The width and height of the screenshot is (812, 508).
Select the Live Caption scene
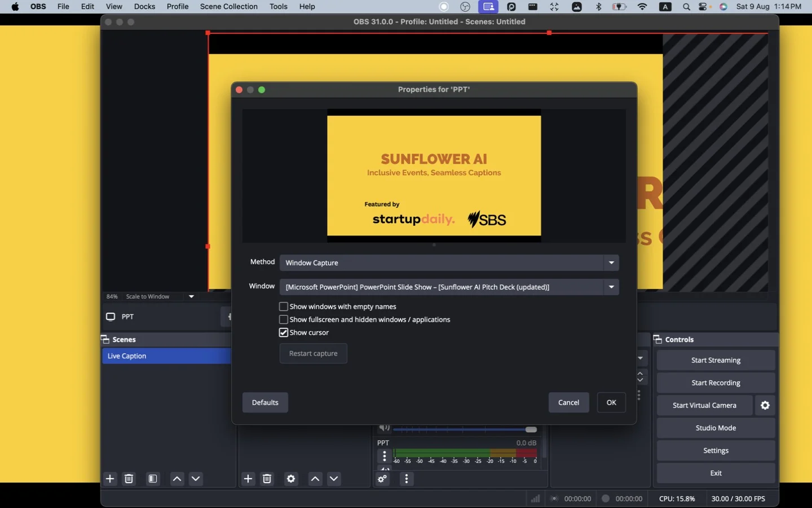(166, 356)
